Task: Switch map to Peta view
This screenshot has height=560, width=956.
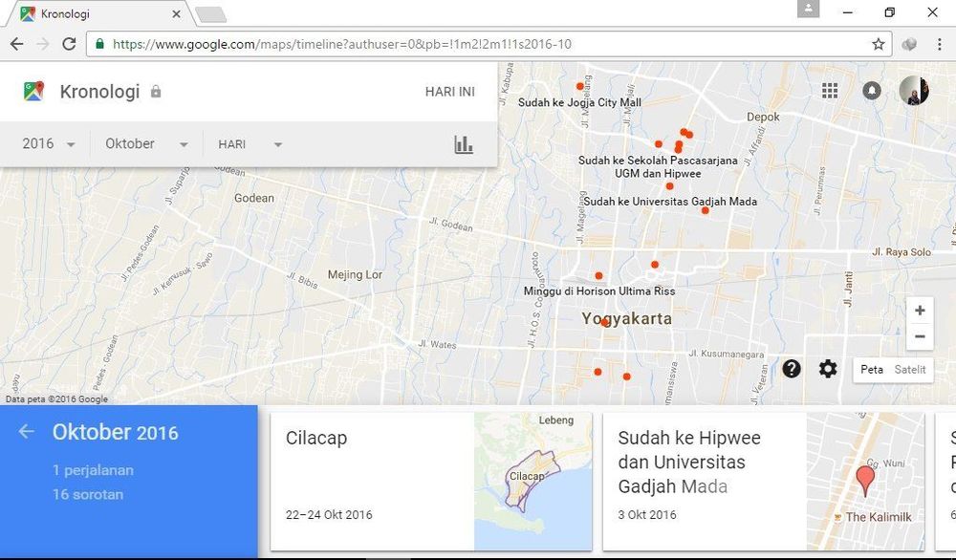Action: coord(872,369)
